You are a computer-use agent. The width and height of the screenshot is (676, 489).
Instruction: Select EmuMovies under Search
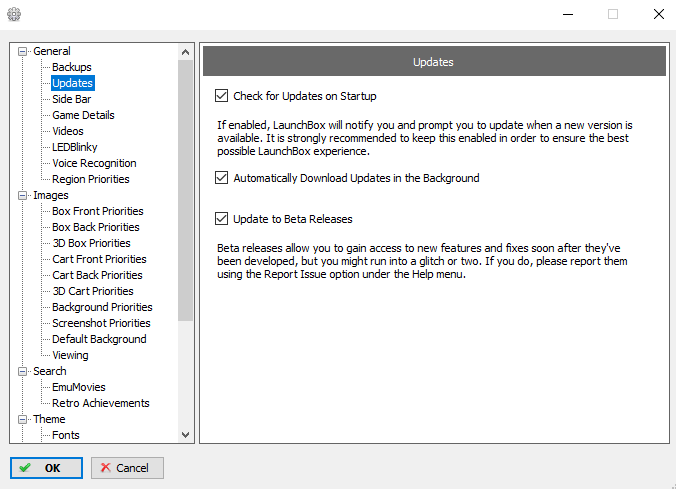tap(78, 387)
